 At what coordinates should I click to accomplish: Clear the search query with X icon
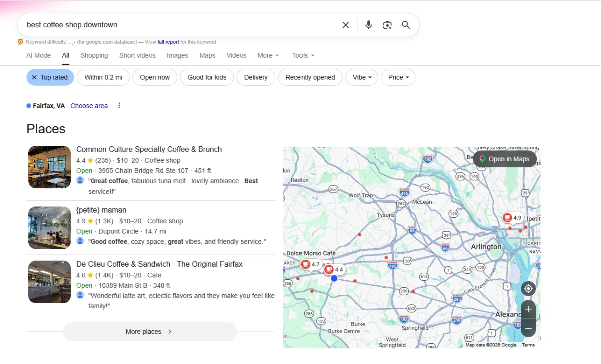click(346, 25)
